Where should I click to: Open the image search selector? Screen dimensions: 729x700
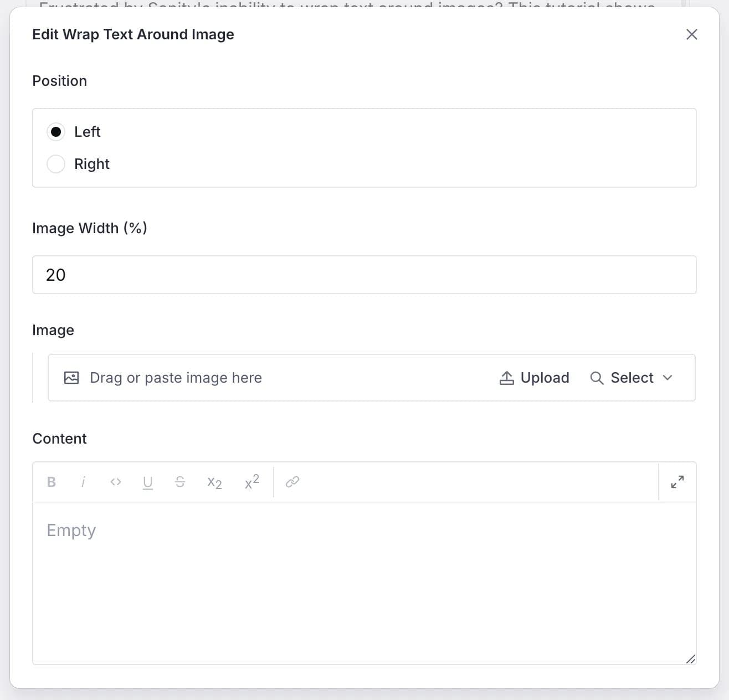click(x=597, y=378)
